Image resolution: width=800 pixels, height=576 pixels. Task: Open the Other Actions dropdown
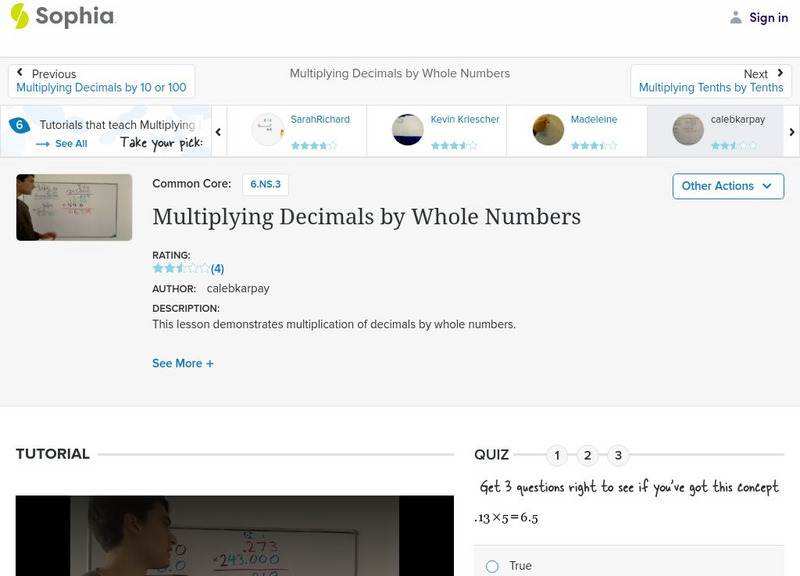727,186
